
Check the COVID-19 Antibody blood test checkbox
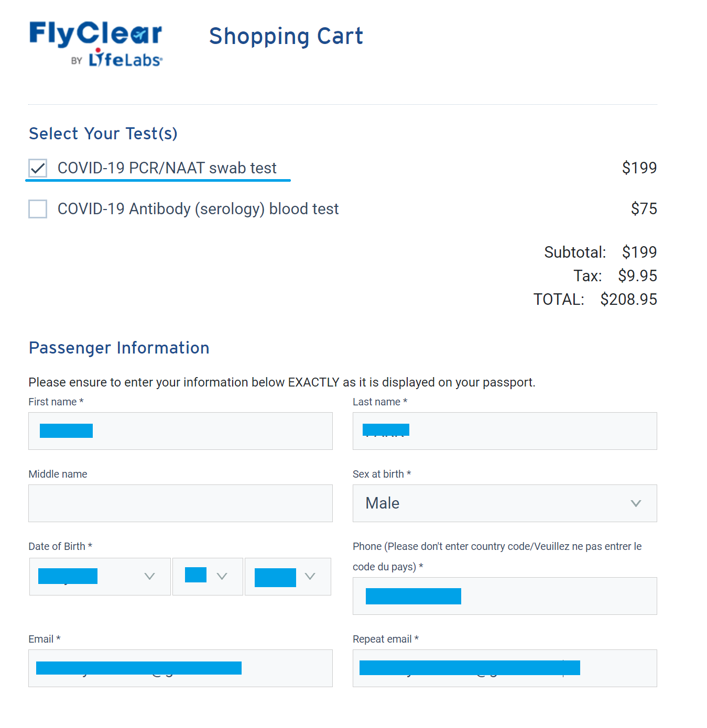(x=38, y=209)
